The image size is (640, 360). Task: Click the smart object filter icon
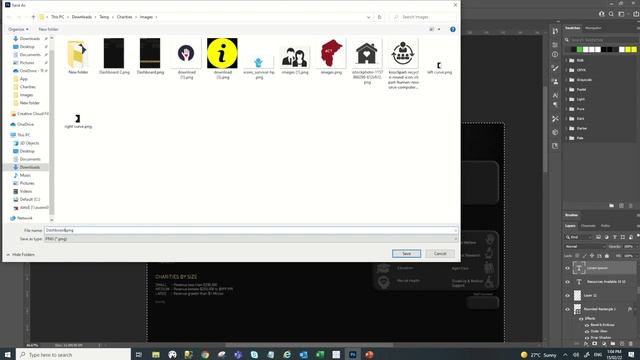tap(631, 237)
